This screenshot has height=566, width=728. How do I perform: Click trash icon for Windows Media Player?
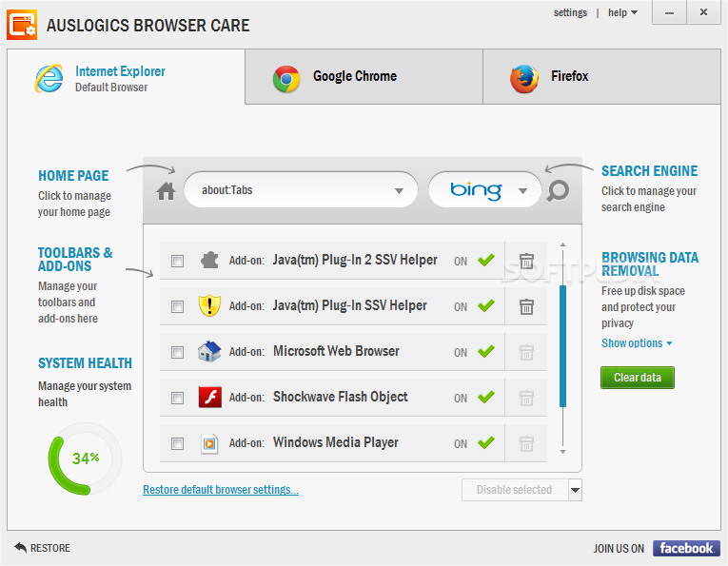click(x=526, y=443)
